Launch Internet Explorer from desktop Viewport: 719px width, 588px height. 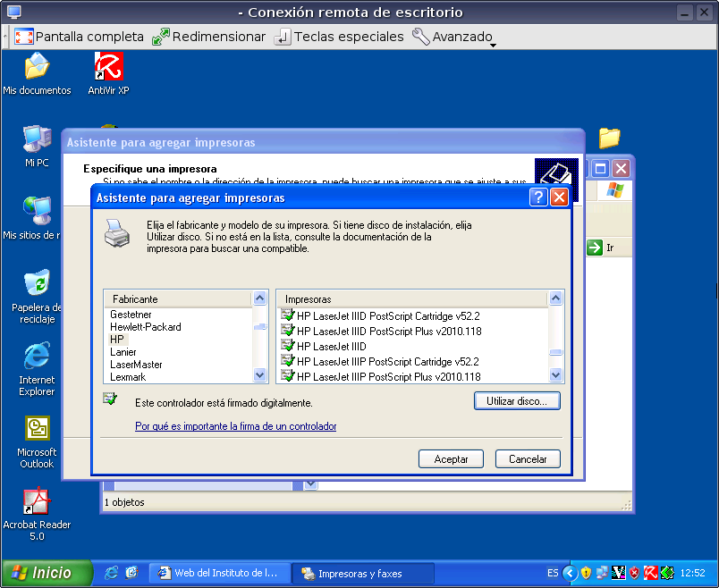click(37, 369)
